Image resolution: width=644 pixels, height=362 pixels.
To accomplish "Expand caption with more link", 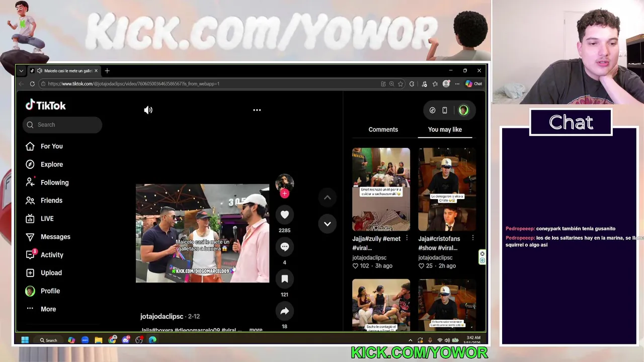I will [256, 330].
